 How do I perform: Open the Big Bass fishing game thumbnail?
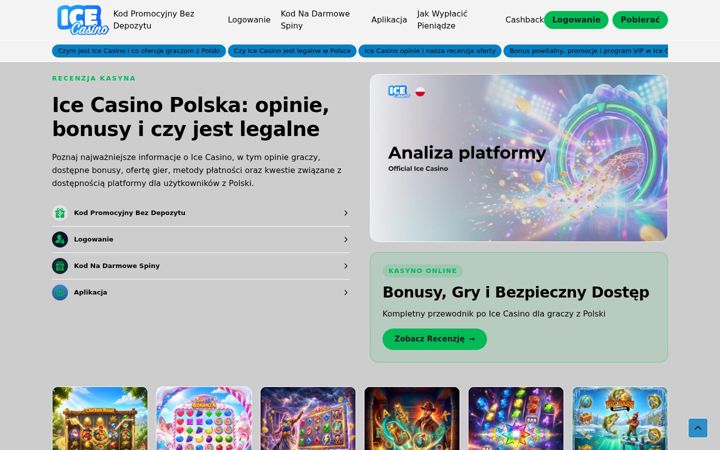620,418
